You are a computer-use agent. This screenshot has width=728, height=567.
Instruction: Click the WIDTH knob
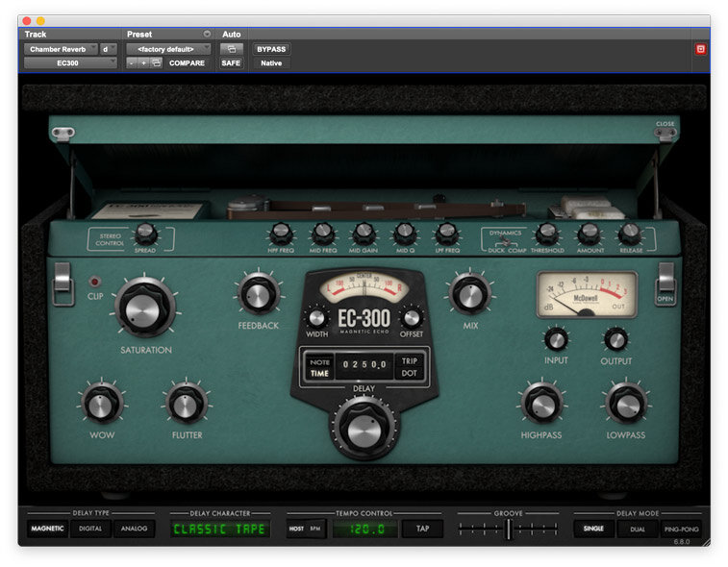316,318
